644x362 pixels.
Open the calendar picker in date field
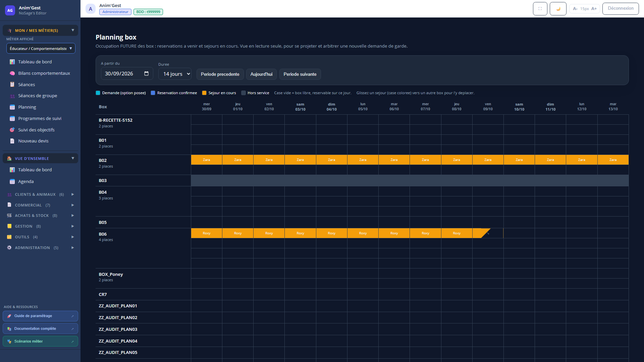(x=146, y=74)
